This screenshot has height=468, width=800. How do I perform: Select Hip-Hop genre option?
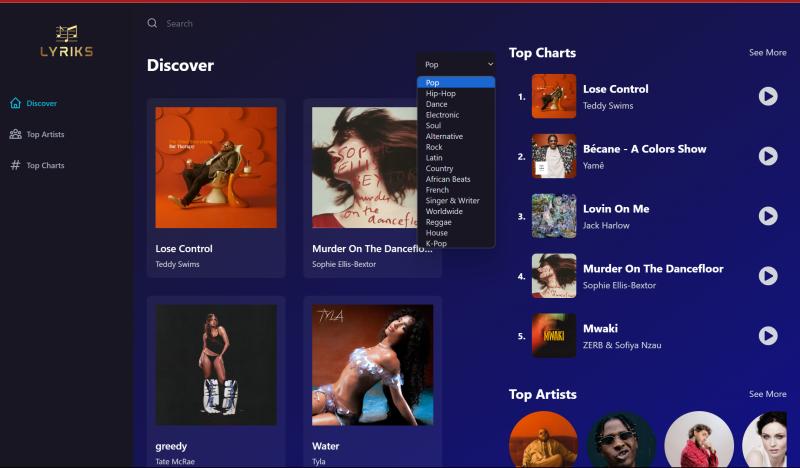(x=456, y=93)
